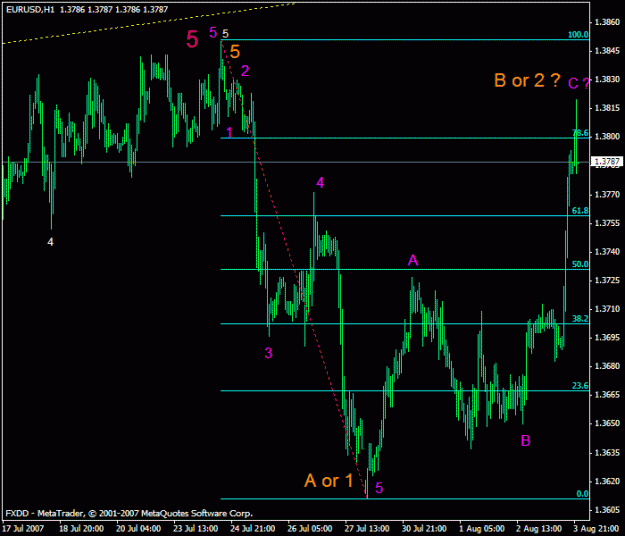Click the purple B wave label
Image resolution: width=625 pixels, height=536 pixels.
[x=526, y=441]
